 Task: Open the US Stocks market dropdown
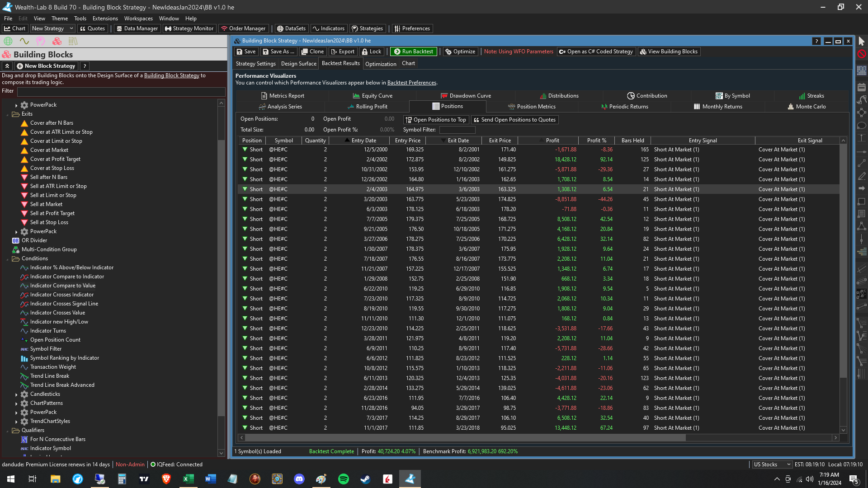[772, 465]
